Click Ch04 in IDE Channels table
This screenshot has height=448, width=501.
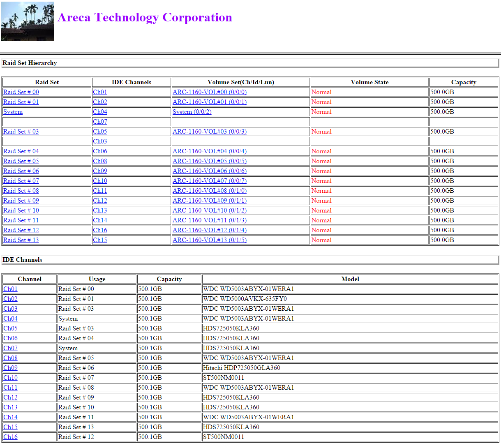(x=10, y=319)
